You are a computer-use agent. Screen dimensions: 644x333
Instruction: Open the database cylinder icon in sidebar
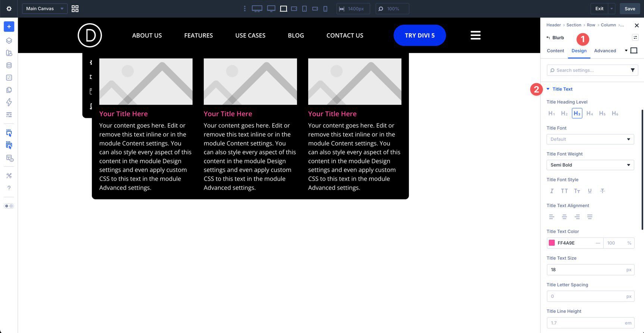pyautogui.click(x=9, y=65)
